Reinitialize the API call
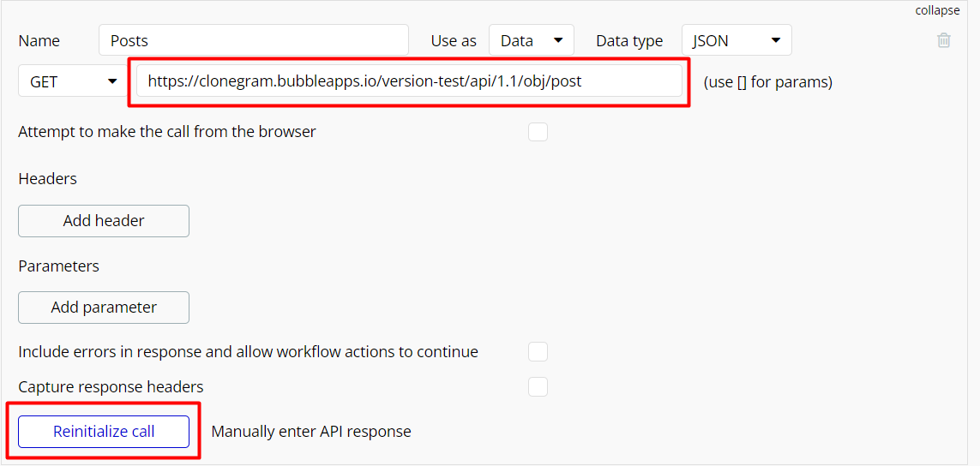 (104, 432)
